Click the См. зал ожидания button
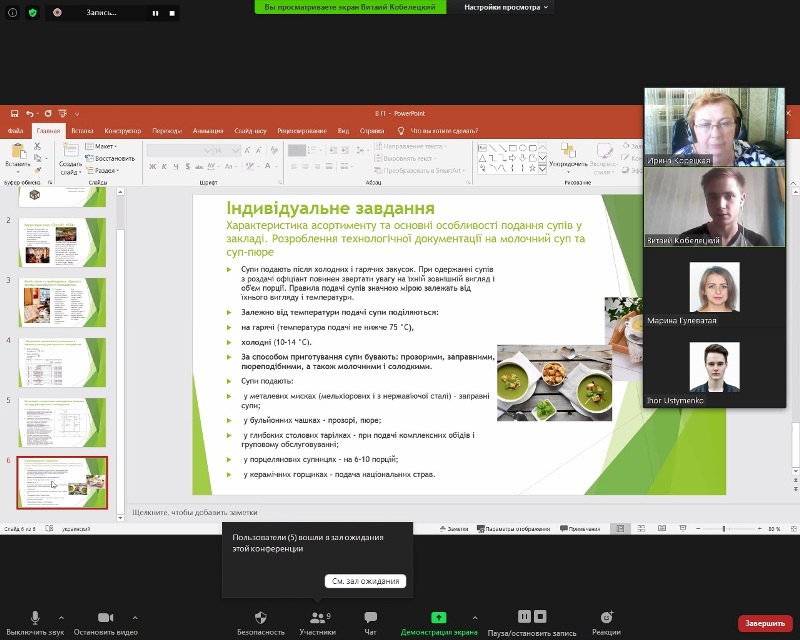Image resolution: width=800 pixels, height=640 pixels. (365, 581)
